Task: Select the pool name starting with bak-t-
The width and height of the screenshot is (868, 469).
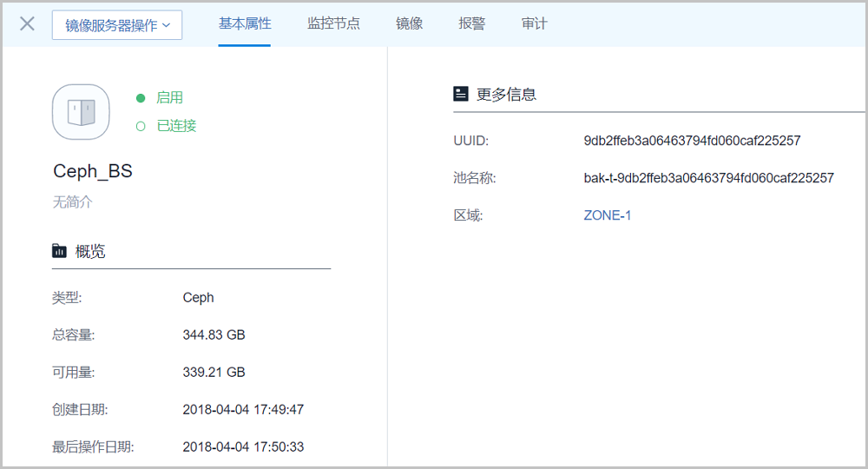Action: tap(708, 178)
